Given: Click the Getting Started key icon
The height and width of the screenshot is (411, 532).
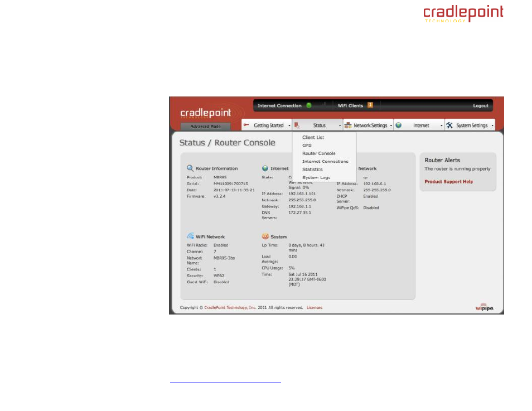Looking at the screenshot, I should 246,125.
